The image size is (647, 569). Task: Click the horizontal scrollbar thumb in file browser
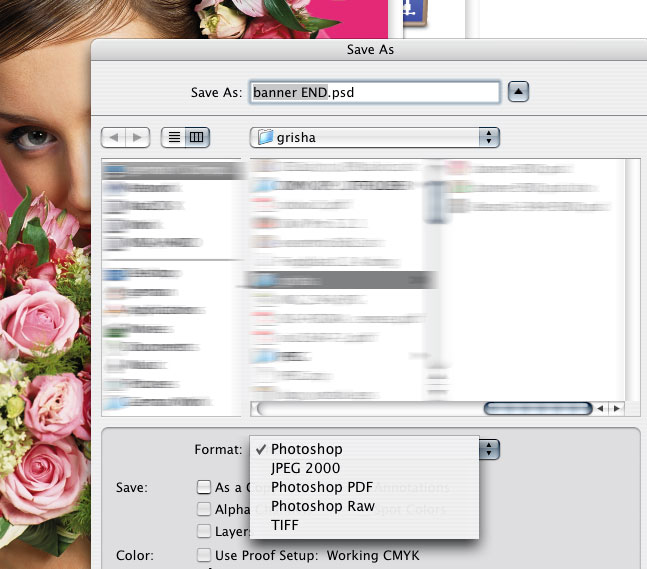538,408
